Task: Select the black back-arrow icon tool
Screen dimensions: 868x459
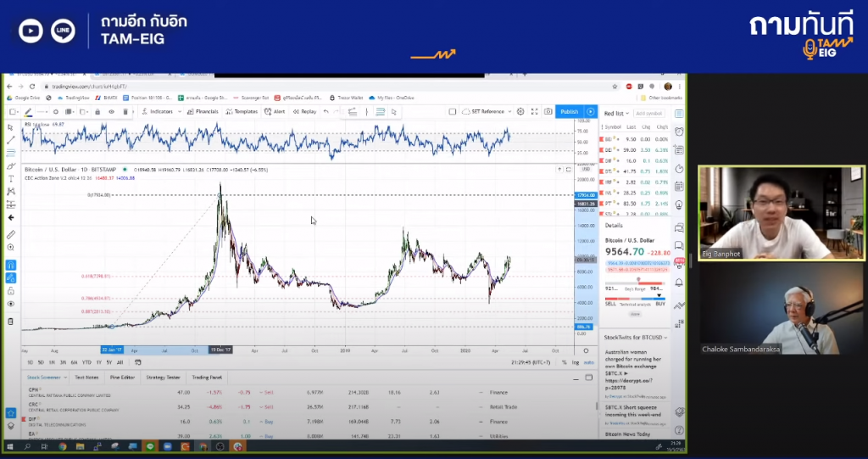Action: click(x=10, y=217)
